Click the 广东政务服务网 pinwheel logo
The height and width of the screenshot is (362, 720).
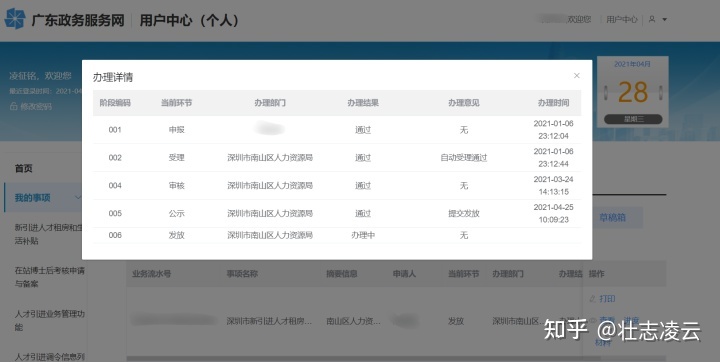pos(15,19)
